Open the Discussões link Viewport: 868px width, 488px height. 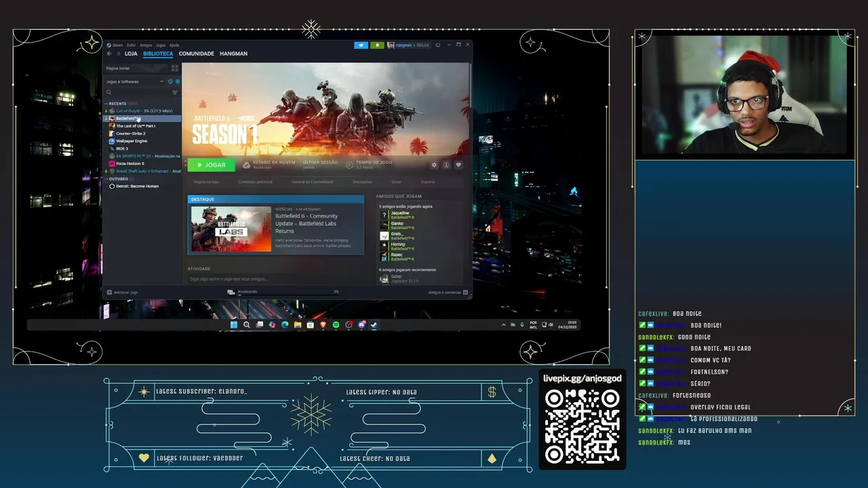click(362, 182)
